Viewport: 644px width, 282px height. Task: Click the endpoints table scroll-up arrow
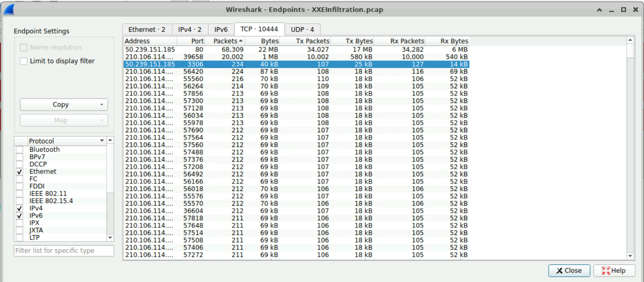[x=630, y=40]
